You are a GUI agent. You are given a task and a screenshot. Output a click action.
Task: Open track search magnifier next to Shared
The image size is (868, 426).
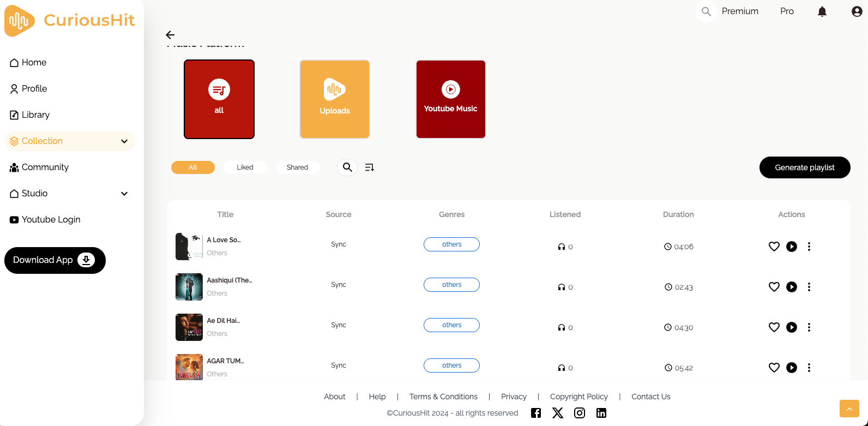pos(347,167)
